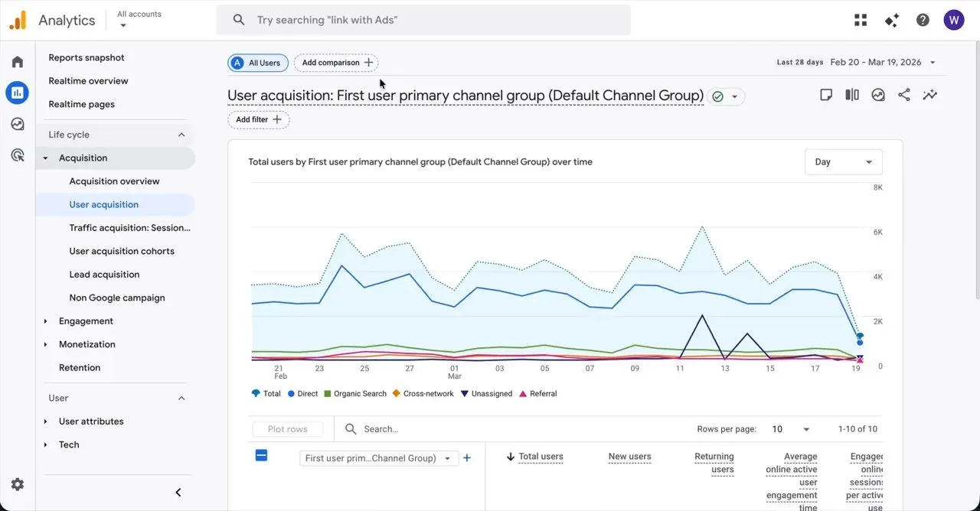Open the Advertising icon in the left rail
The image size is (980, 511).
click(17, 155)
